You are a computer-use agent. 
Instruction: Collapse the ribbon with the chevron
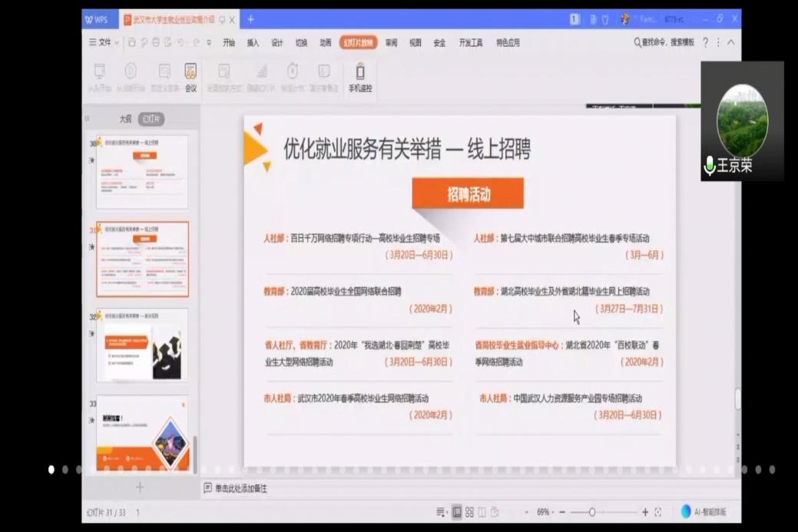coord(730,43)
